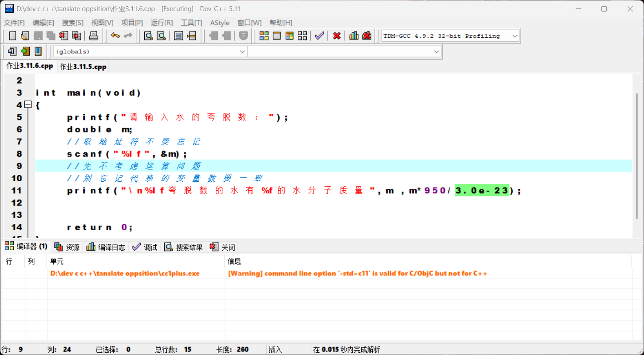Switch to the 作业3.11.5.cpp tab
The width and height of the screenshot is (644, 355).
83,67
